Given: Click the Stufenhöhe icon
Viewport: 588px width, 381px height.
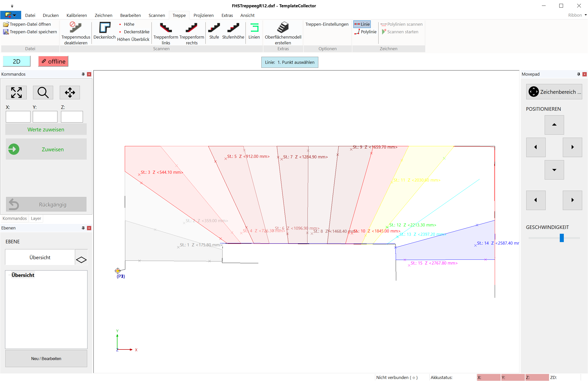Looking at the screenshot, I should (x=233, y=28).
